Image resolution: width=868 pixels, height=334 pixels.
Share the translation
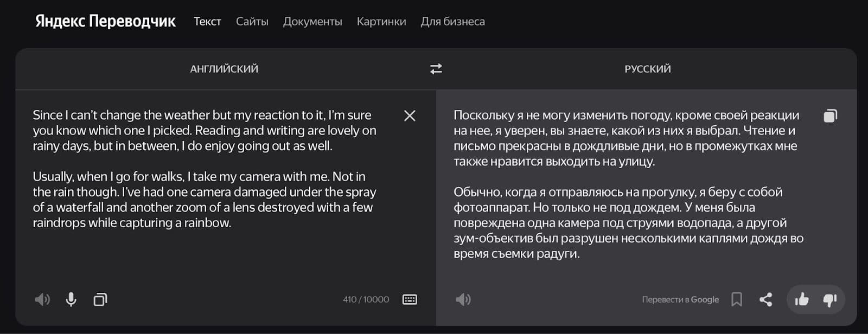(765, 299)
